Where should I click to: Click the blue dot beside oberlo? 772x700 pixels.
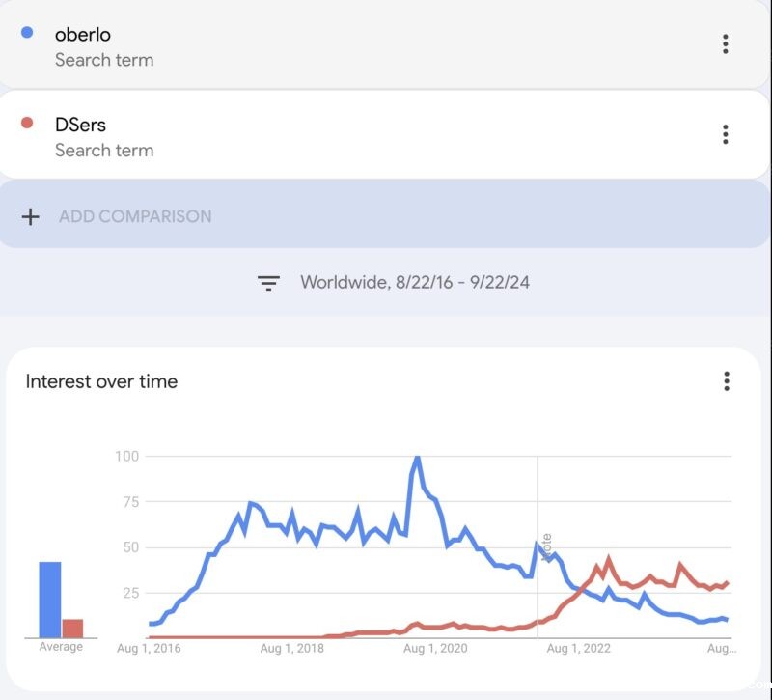coord(27,32)
